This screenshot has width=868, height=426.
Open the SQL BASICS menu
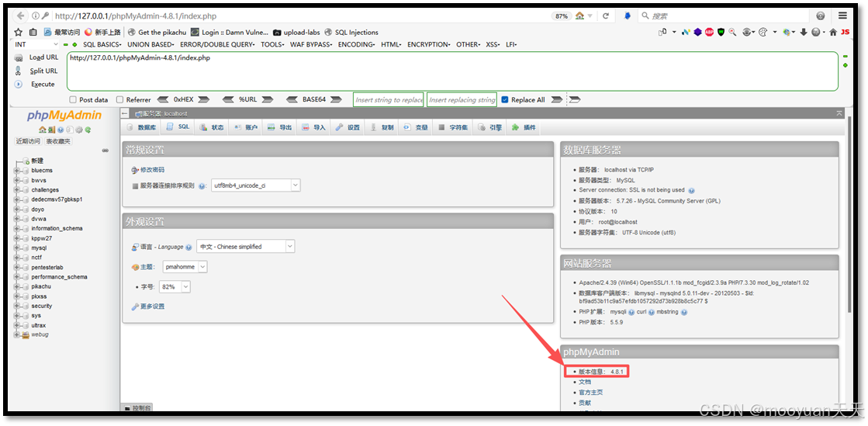(x=102, y=44)
